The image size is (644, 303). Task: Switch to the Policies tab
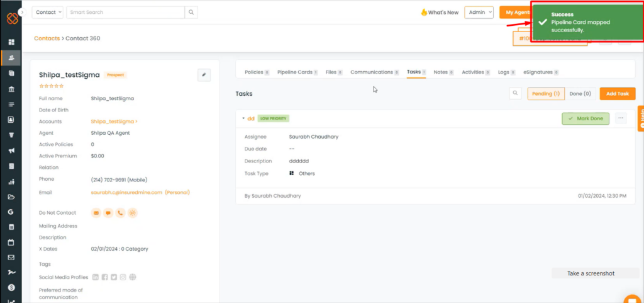pos(257,72)
